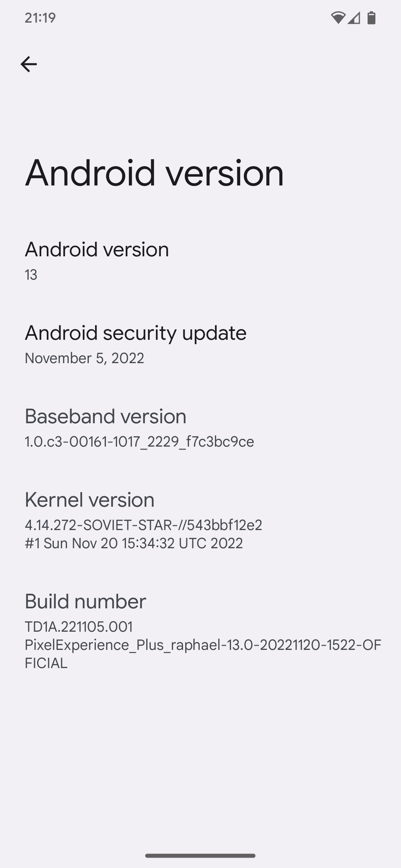Tap the 4.14.272-SOVIET-STAR kernel string
This screenshot has height=868, width=401.
[143, 525]
